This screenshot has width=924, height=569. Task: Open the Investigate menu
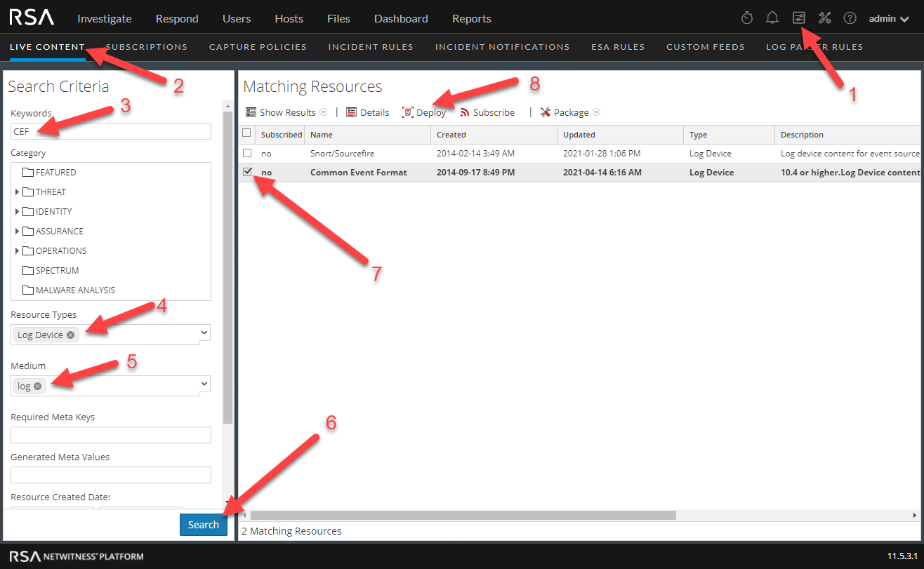click(x=104, y=19)
